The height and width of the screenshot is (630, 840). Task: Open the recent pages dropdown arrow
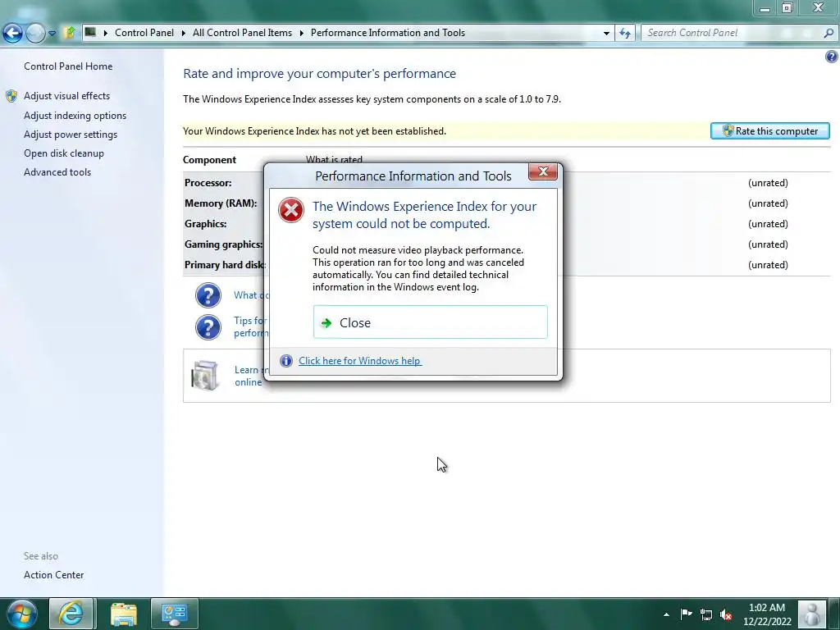(52, 33)
